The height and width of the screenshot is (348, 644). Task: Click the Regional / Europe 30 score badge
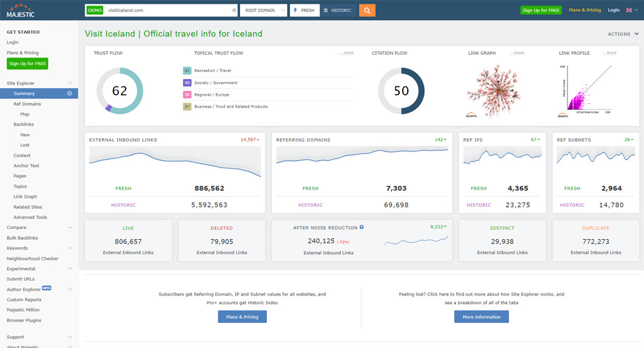click(187, 95)
